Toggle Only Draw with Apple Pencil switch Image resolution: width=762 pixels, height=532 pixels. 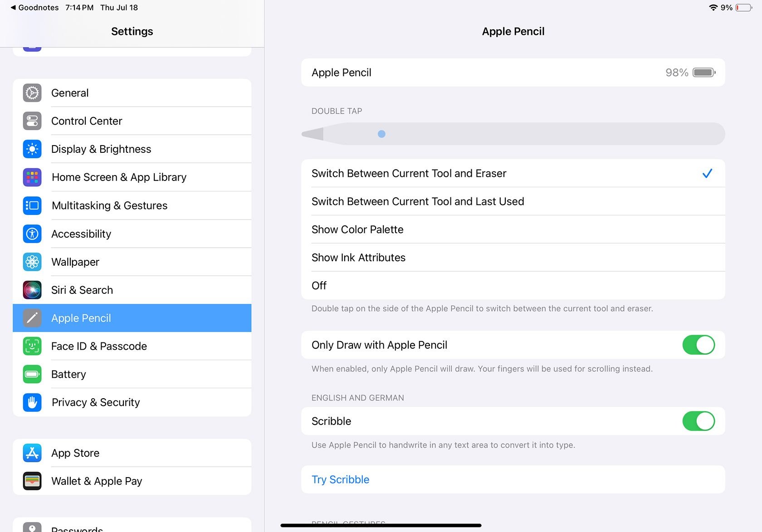(x=698, y=345)
